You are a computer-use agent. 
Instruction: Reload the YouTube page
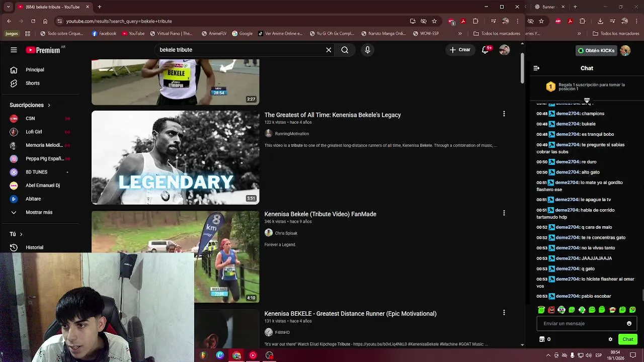33,21
